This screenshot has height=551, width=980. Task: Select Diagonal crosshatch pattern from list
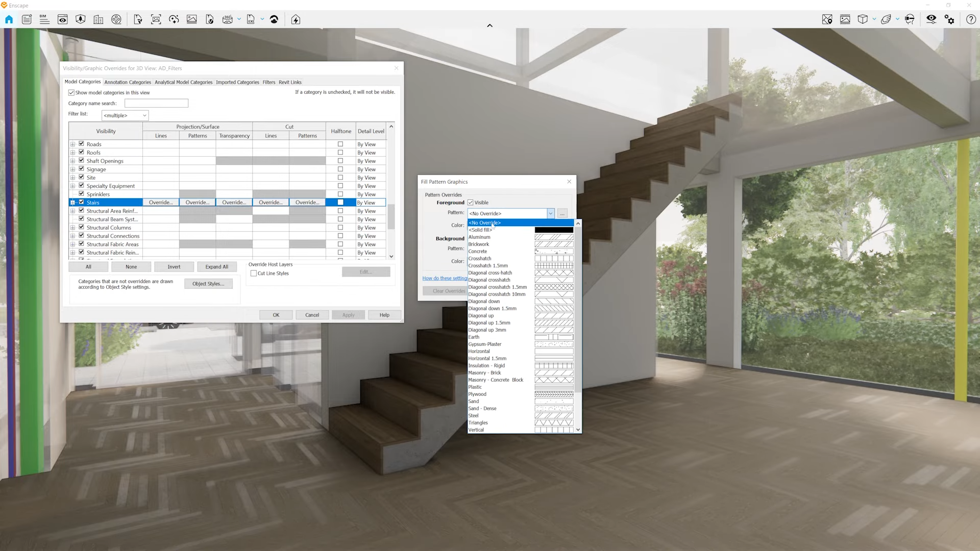pos(489,280)
